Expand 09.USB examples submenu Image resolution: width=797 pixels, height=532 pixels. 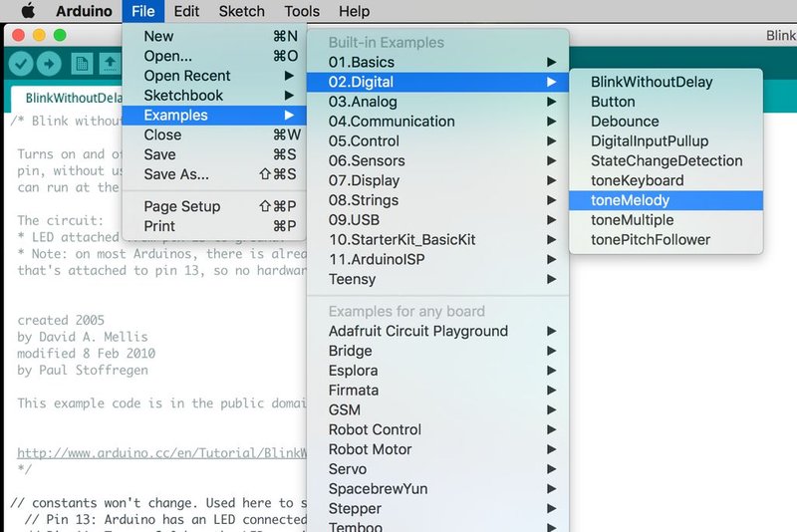pos(437,220)
